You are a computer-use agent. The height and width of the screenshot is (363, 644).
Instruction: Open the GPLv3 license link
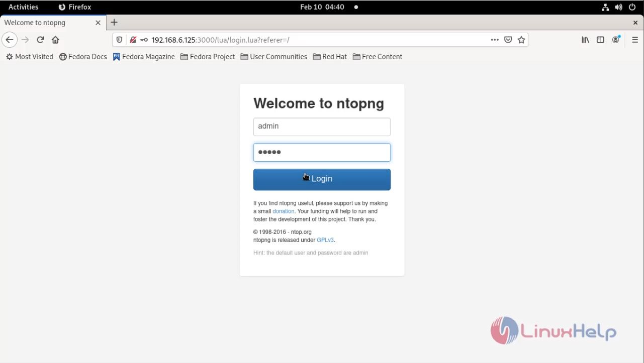[326, 240]
